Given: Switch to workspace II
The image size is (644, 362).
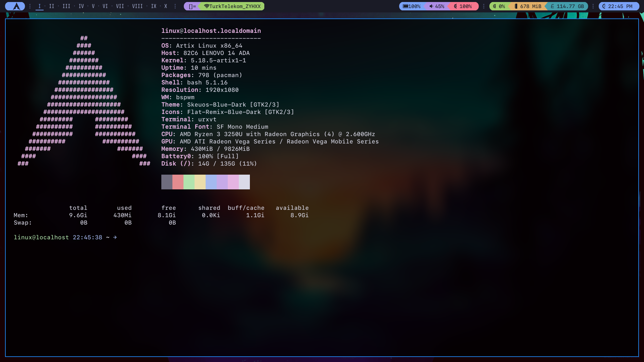Looking at the screenshot, I should pyautogui.click(x=52, y=6).
